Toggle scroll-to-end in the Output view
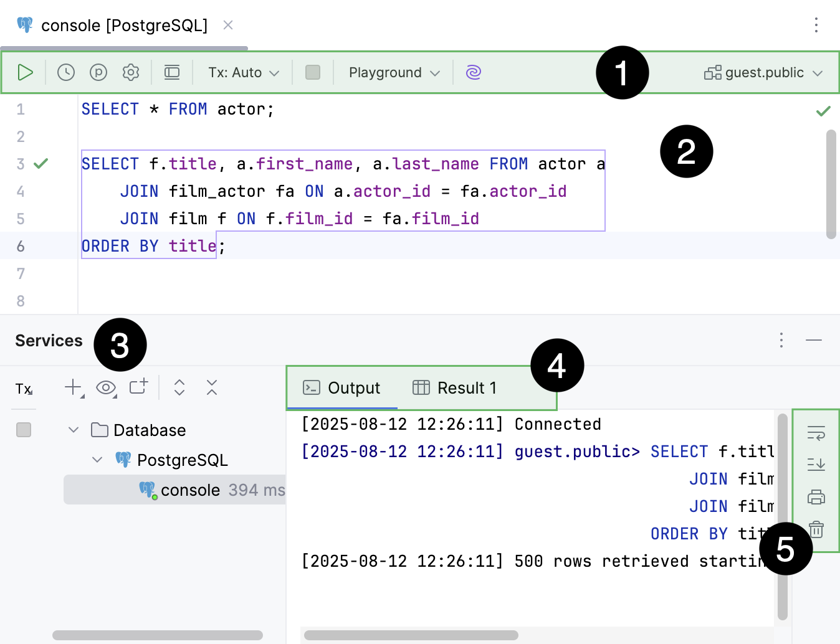This screenshot has height=644, width=840. point(816,465)
